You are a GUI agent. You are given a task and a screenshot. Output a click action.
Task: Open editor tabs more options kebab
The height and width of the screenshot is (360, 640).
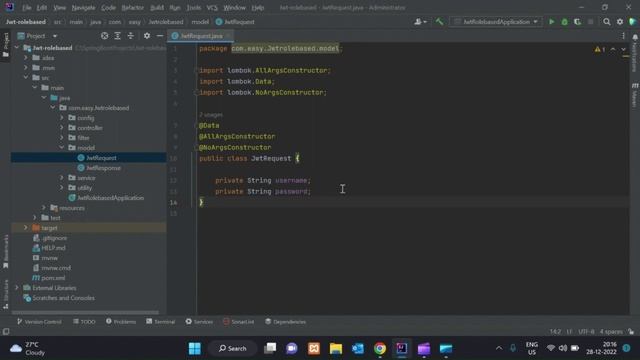click(x=623, y=36)
